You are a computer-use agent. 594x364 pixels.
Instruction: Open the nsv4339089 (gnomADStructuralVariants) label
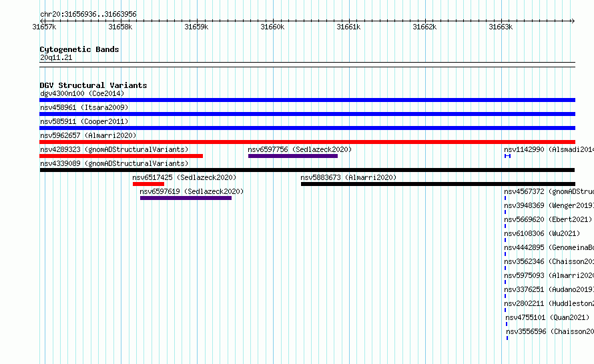click(x=114, y=163)
